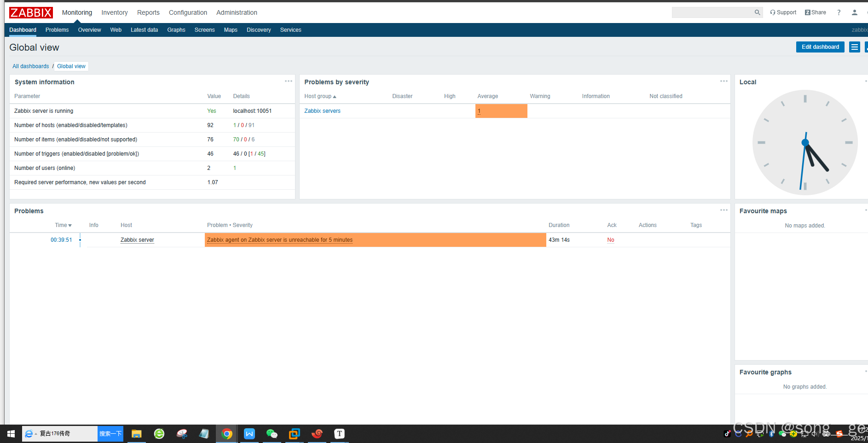The width and height of the screenshot is (868, 443).
Task: Open the VMware taskbar icon
Action: point(295,434)
